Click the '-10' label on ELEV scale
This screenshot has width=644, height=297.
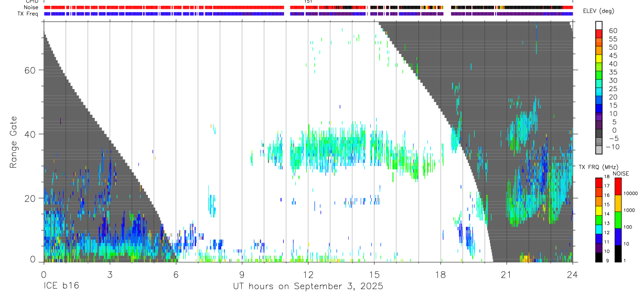pos(614,147)
